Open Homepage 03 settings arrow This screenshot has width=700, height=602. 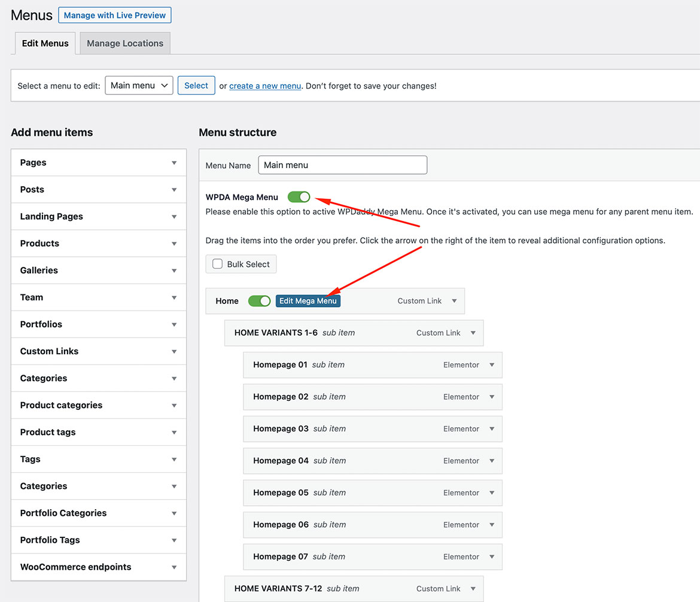(492, 428)
